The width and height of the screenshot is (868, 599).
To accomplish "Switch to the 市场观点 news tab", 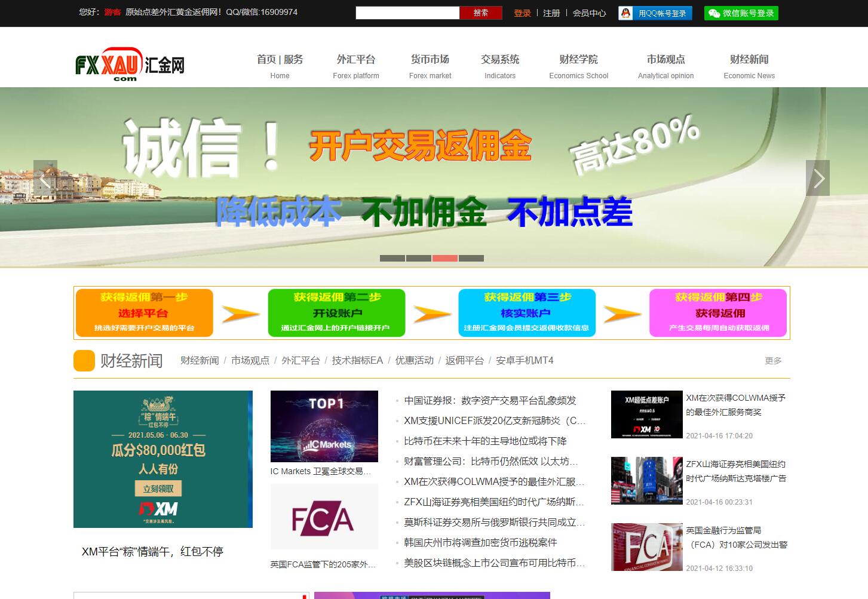I will (250, 361).
